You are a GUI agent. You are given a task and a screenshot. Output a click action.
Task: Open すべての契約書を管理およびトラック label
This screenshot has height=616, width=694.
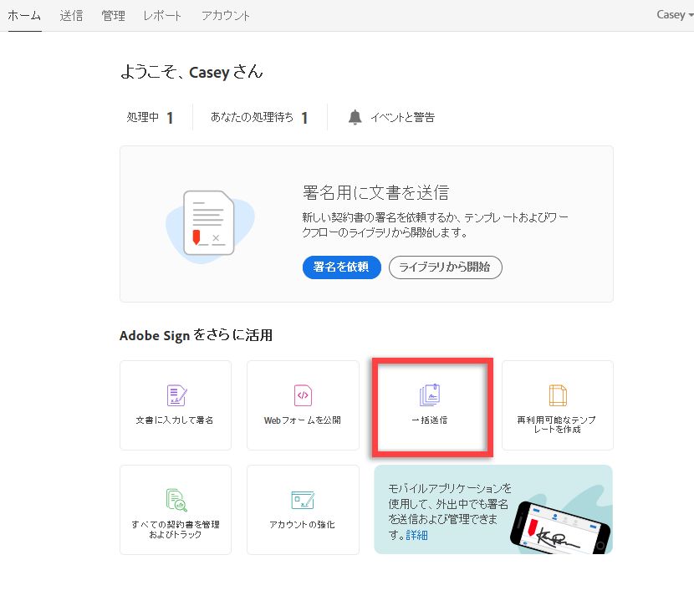pos(176,529)
